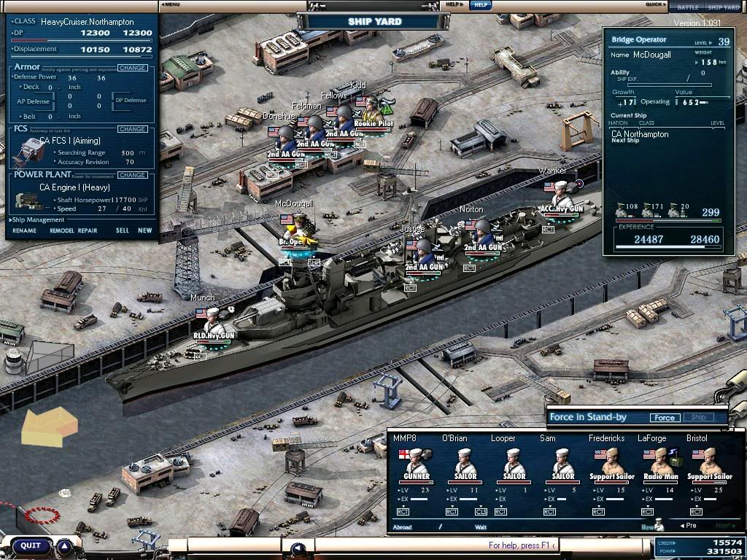The image size is (747, 560).
Task: Click the chat bar showing the F1 help message
Action: (436, 545)
